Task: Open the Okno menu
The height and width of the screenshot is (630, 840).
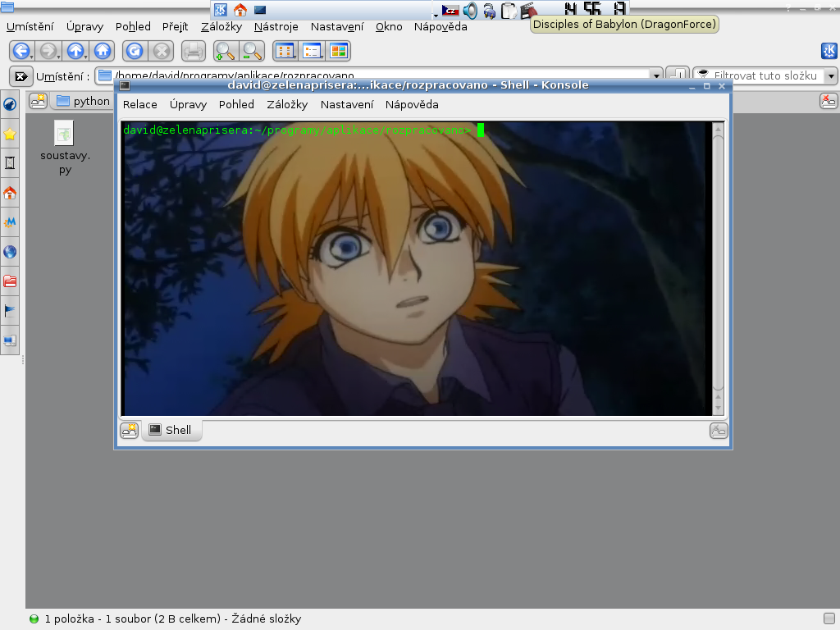Action: 389,27
